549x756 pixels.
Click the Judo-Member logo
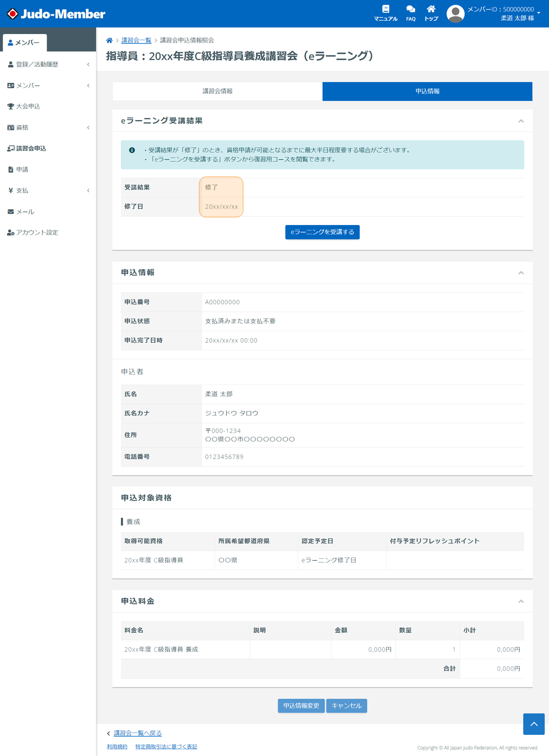[56, 14]
